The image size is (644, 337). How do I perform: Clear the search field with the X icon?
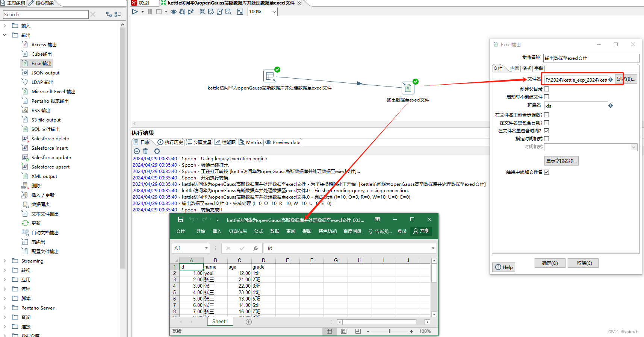(x=93, y=14)
